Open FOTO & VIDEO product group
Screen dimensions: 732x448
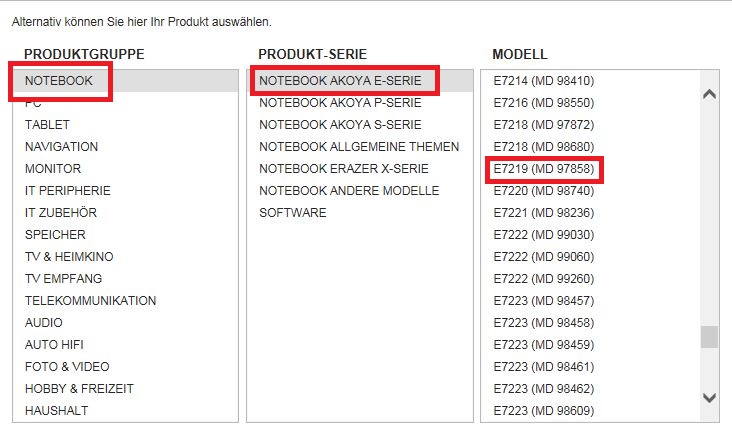point(67,367)
